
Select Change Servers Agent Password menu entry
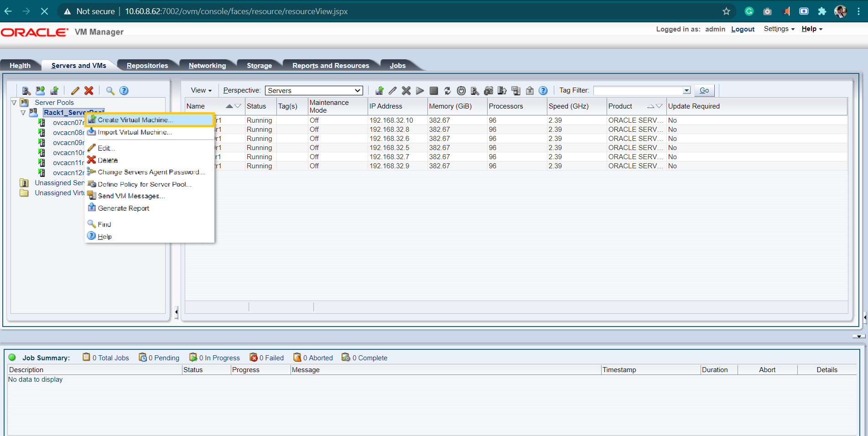[150, 172]
